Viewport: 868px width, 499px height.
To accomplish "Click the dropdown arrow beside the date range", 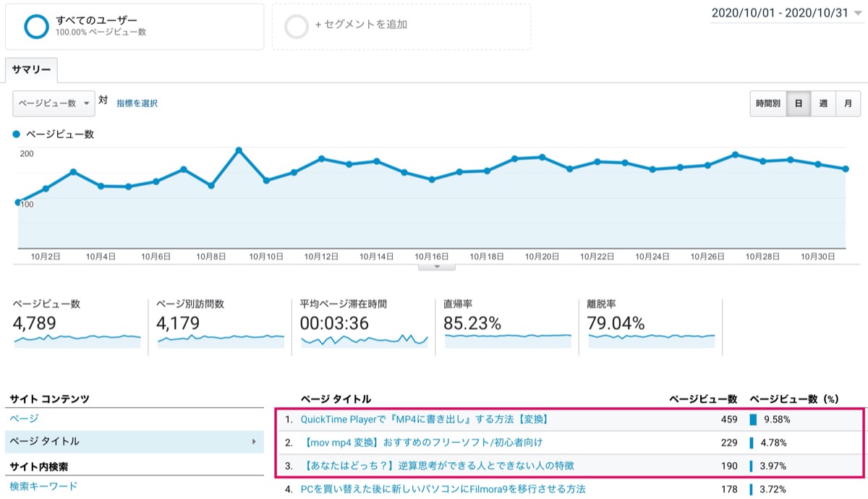I will [858, 14].
